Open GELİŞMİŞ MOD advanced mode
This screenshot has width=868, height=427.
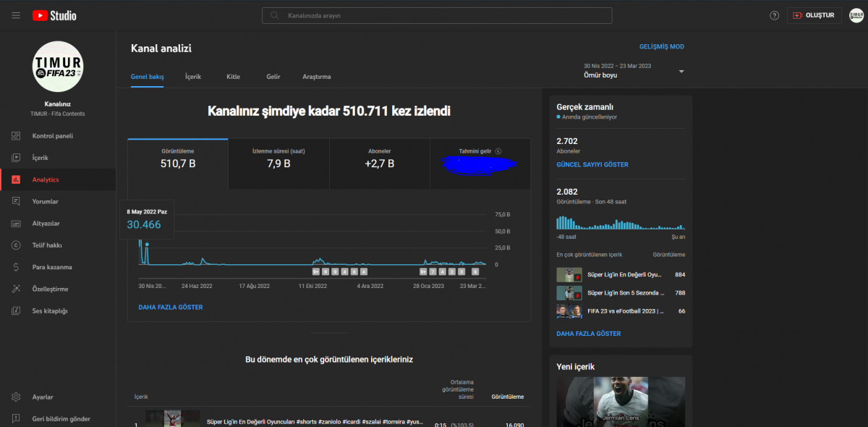click(x=662, y=46)
